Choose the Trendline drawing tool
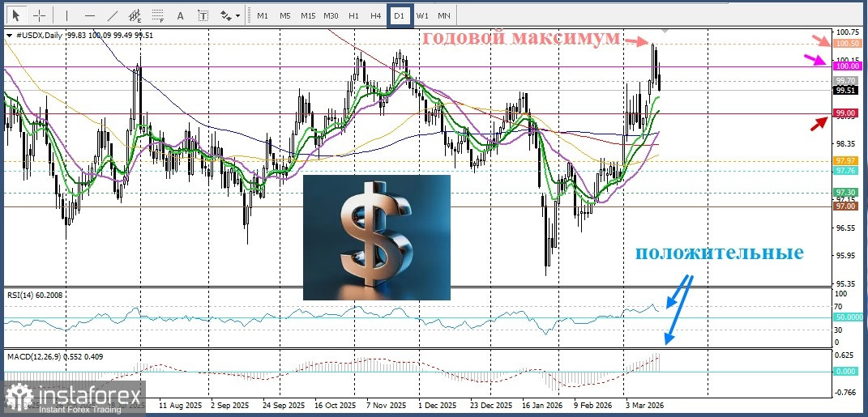 [x=113, y=15]
